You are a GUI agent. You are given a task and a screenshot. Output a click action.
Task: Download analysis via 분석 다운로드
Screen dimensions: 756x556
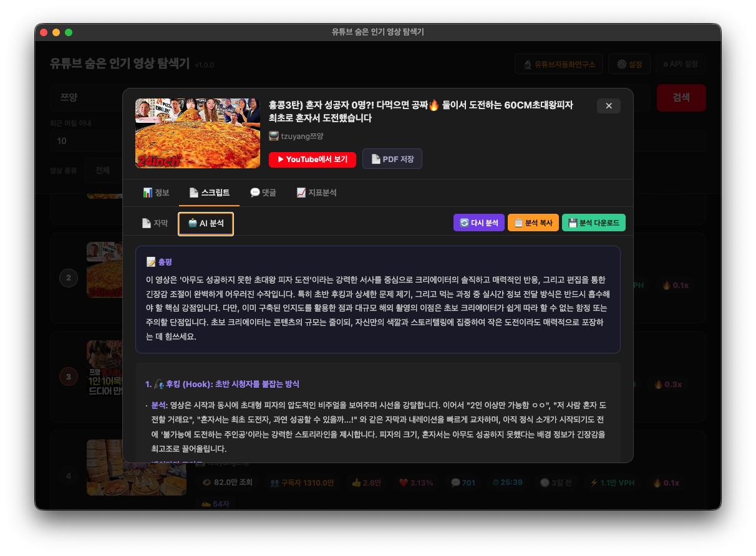tap(594, 223)
